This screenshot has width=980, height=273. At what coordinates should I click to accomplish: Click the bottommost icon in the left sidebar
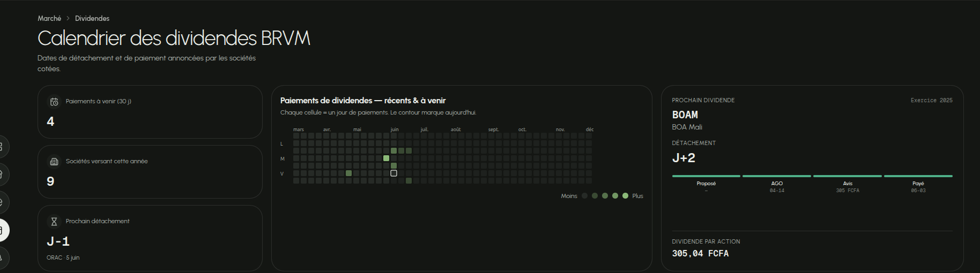click(1, 258)
